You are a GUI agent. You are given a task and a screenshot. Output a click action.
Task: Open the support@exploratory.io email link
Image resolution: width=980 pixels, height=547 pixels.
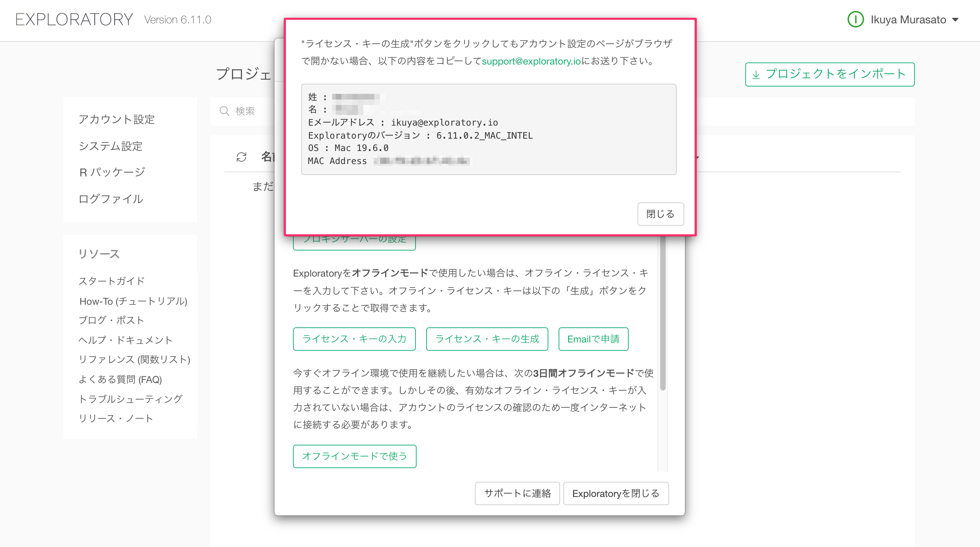click(x=531, y=61)
